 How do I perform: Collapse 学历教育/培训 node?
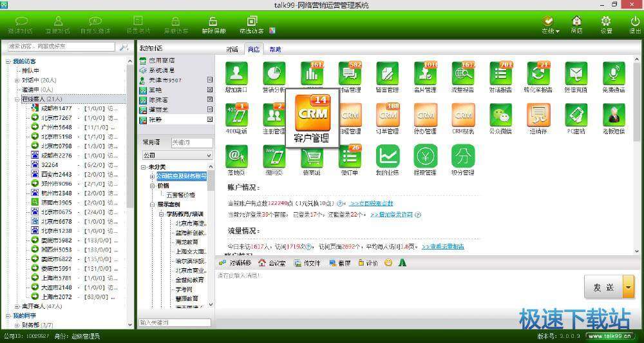162,214
